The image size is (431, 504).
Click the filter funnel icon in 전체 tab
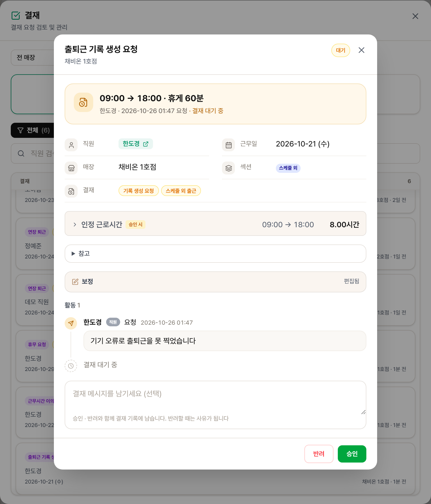tap(20, 130)
